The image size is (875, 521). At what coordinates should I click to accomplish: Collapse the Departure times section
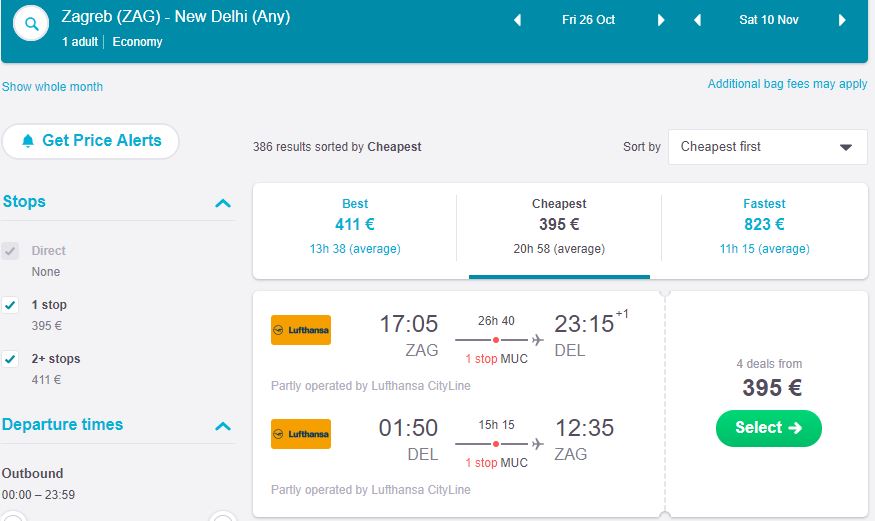point(223,427)
